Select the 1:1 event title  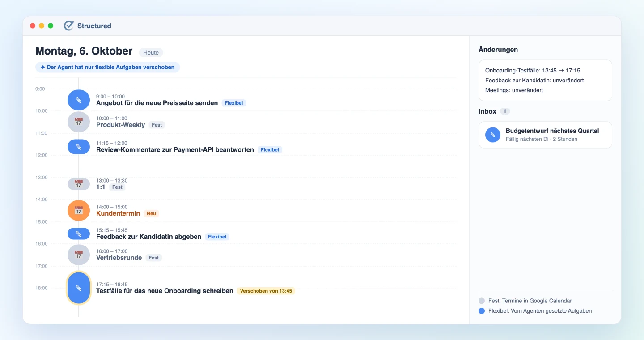(x=101, y=187)
